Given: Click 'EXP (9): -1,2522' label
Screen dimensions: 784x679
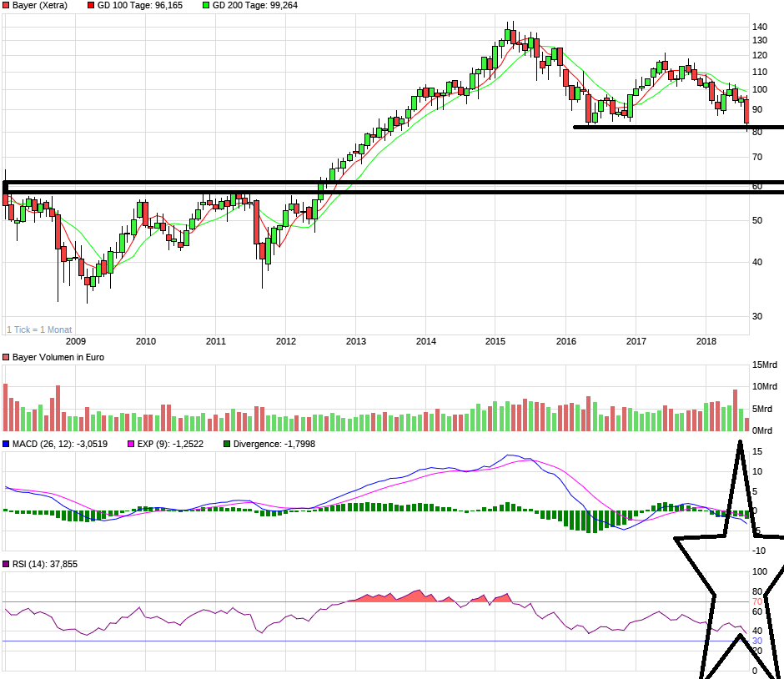Looking at the screenshot, I should pyautogui.click(x=170, y=444).
